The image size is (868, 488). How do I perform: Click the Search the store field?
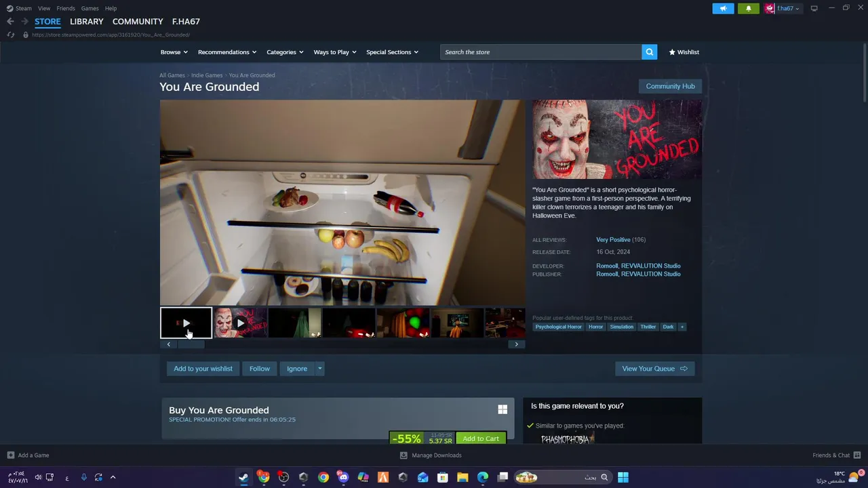tap(541, 52)
